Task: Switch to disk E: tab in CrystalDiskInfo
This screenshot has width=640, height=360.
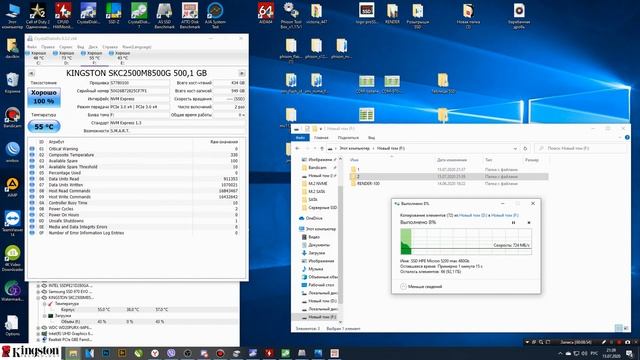Action: (x=122, y=58)
